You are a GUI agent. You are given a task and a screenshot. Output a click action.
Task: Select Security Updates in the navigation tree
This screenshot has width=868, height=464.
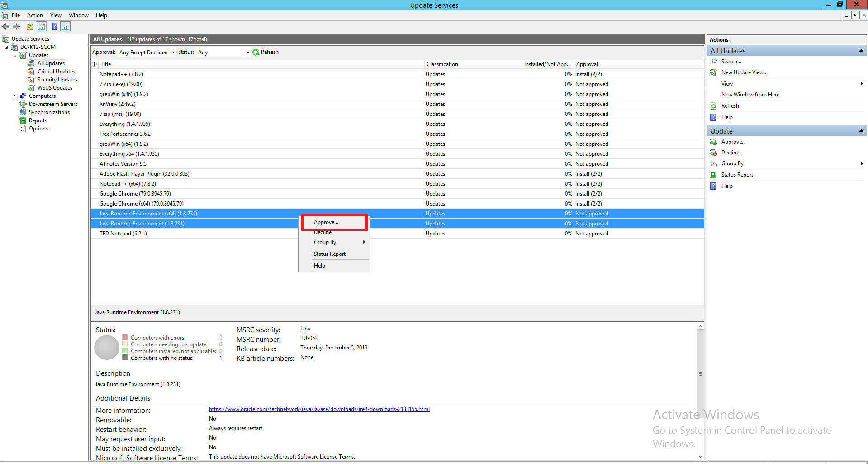pyautogui.click(x=57, y=79)
